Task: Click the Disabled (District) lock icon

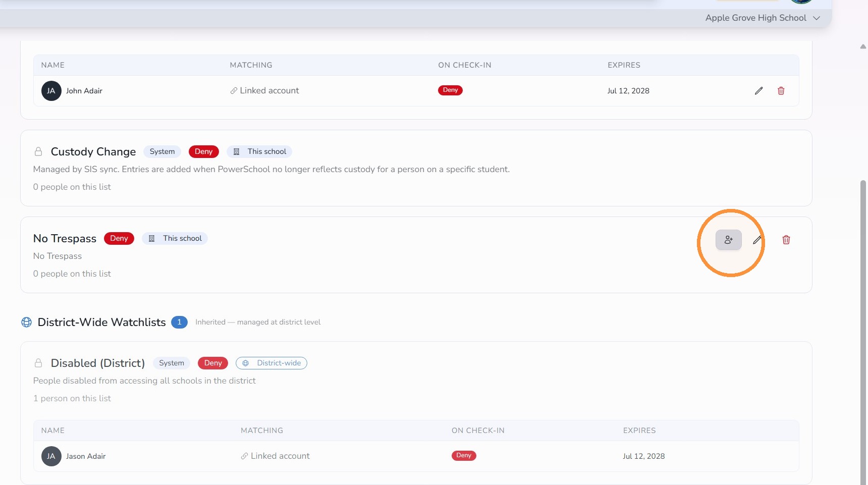Action: pos(38,363)
